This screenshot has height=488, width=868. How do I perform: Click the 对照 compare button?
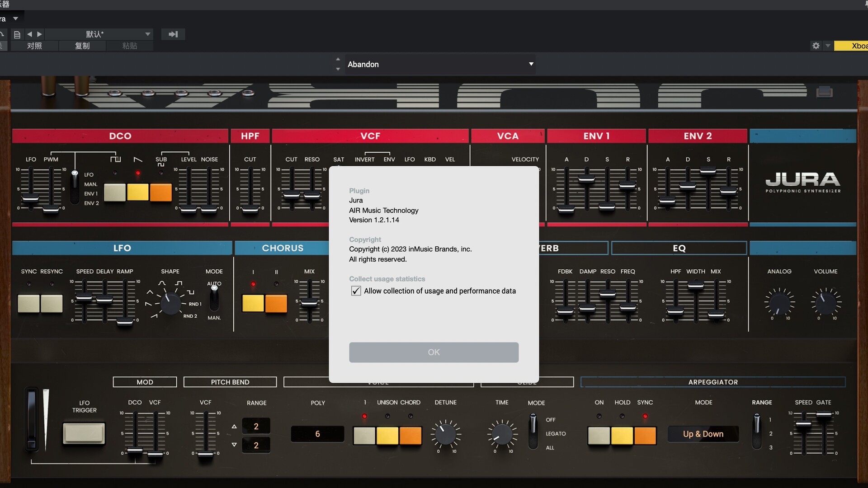point(34,46)
